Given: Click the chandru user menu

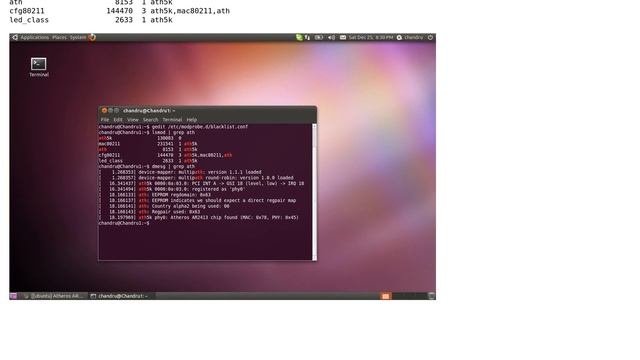Looking at the screenshot, I should (410, 38).
